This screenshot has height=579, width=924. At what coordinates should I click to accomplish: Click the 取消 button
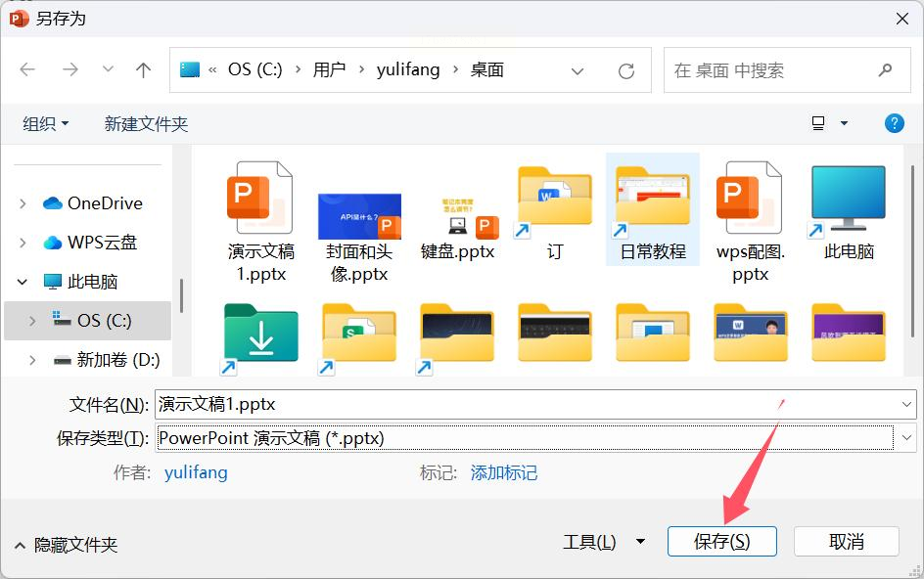coord(847,541)
